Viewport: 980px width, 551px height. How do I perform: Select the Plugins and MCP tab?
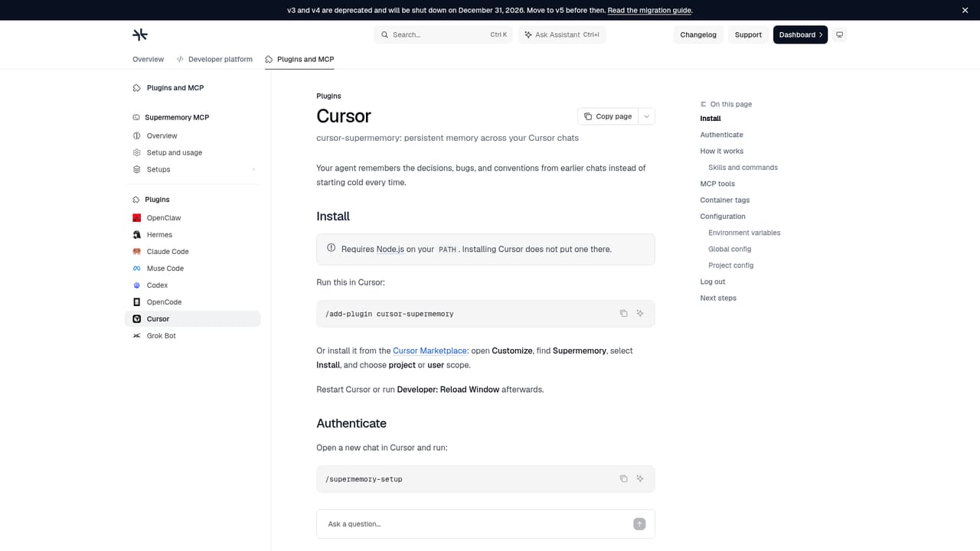click(299, 59)
